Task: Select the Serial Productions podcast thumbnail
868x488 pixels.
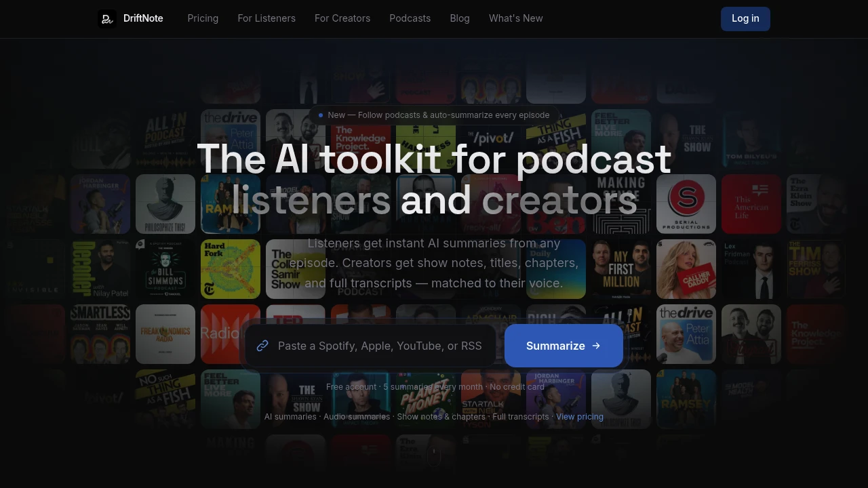Action: pos(686,204)
